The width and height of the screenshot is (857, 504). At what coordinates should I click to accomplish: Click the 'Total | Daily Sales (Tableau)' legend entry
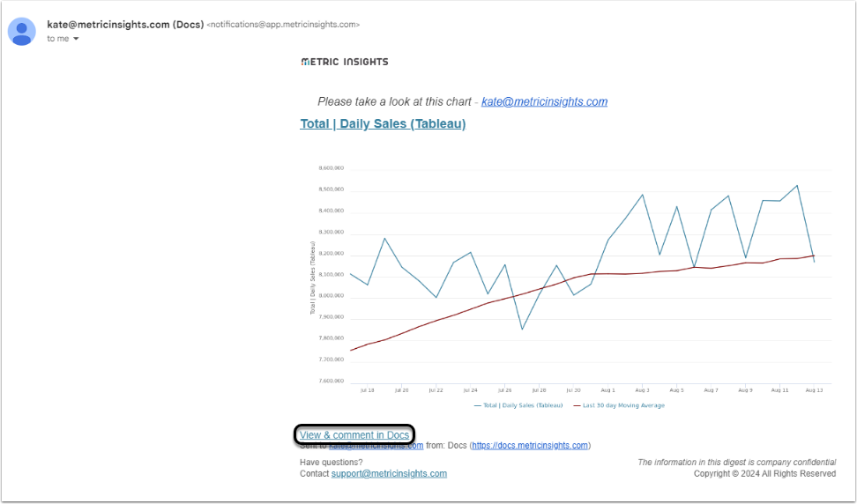coord(522,405)
